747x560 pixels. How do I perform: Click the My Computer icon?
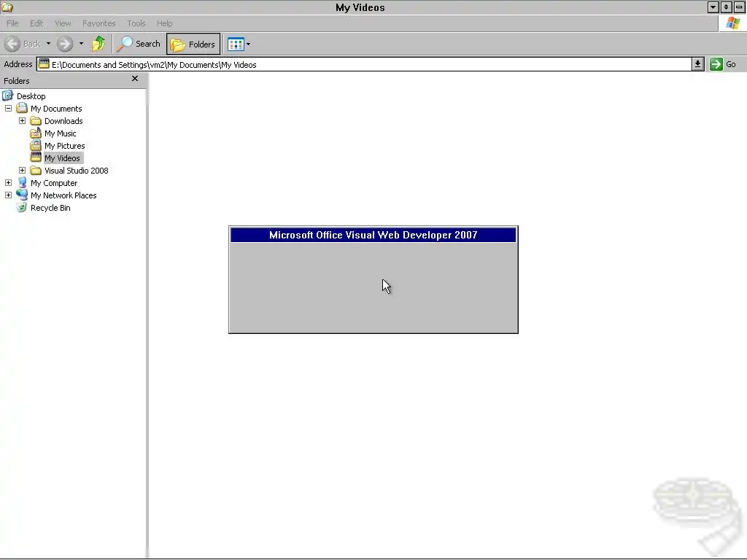tap(22, 182)
